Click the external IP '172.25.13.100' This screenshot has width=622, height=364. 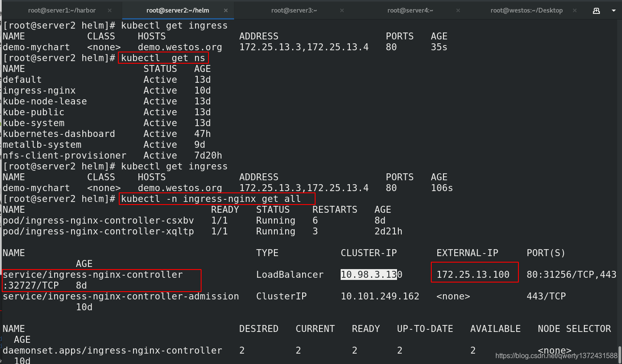[x=473, y=275]
